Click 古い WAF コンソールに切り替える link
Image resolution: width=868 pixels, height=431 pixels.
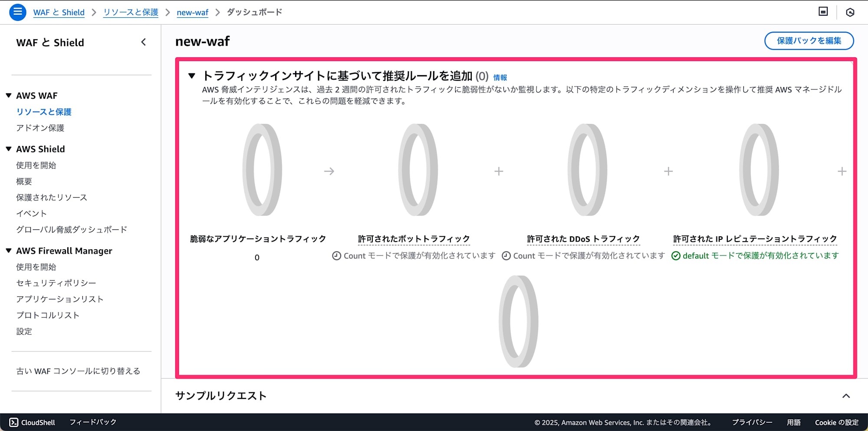point(78,371)
